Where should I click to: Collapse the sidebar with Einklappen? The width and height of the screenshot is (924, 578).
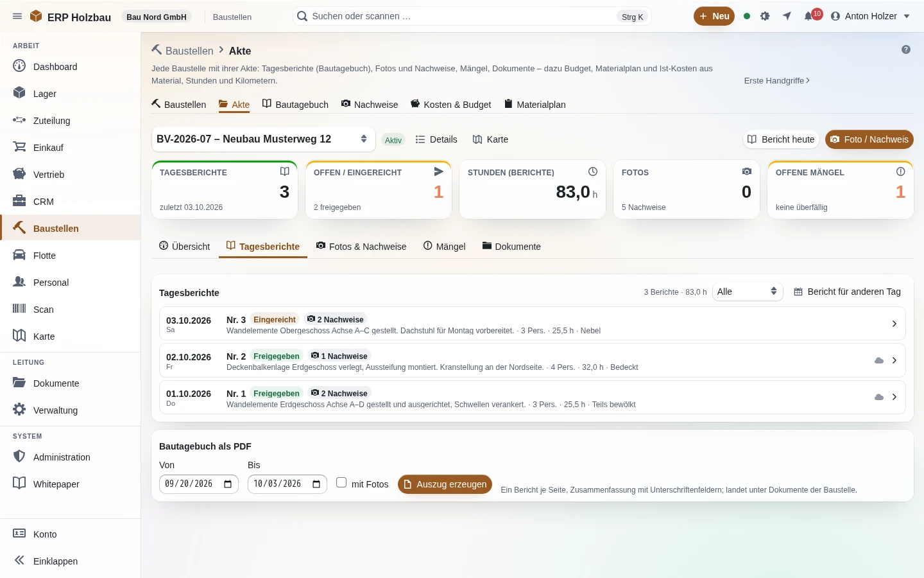pos(71,561)
